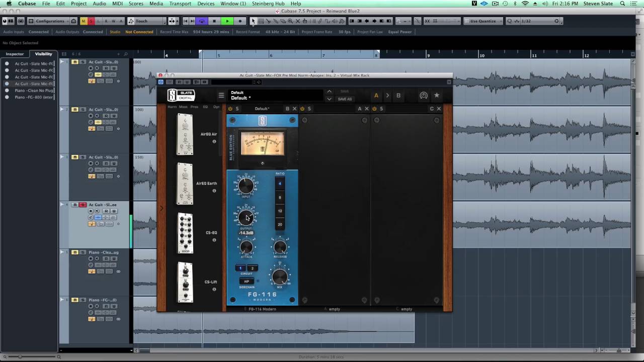The height and width of the screenshot is (362, 644).
Task: Open the Steinberg Hub menu
Action: (268, 4)
